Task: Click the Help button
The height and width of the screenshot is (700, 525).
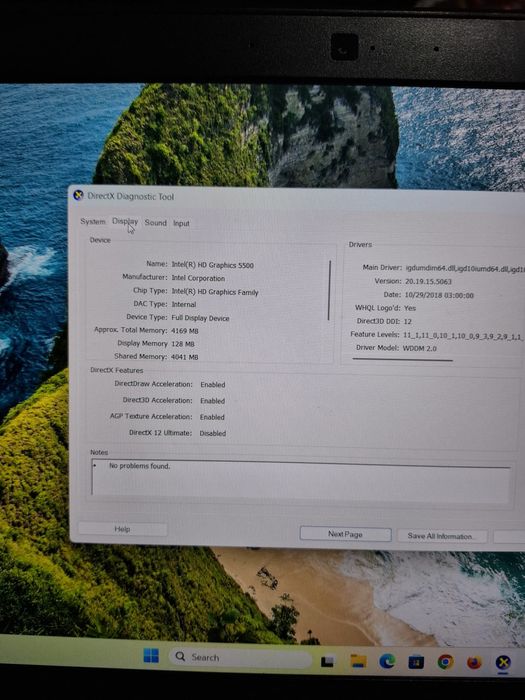Action: (x=123, y=529)
